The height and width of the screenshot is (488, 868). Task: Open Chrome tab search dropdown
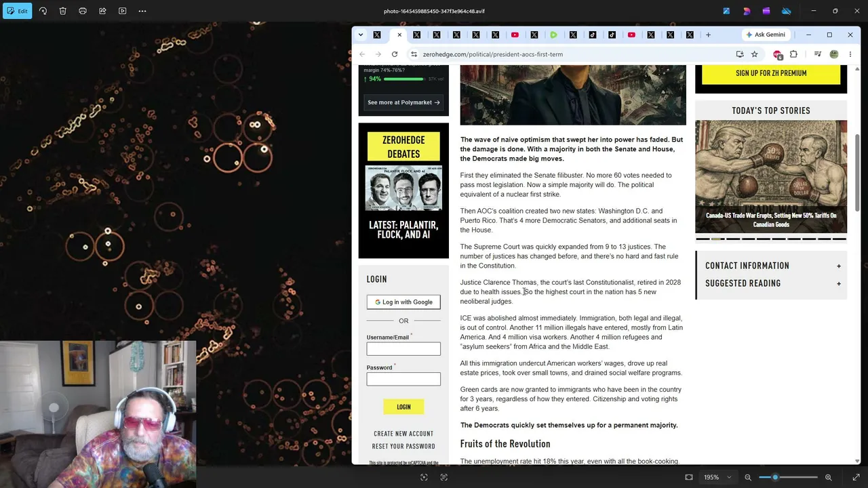click(361, 35)
